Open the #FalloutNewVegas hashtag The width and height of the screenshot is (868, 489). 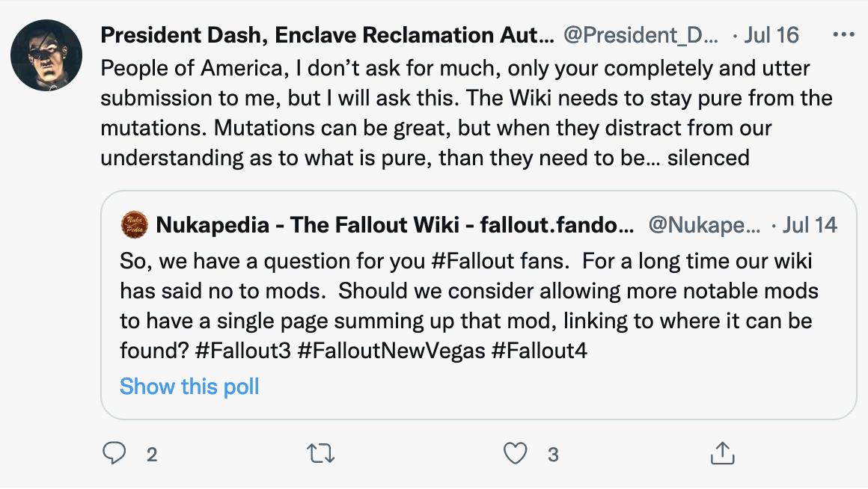click(391, 350)
